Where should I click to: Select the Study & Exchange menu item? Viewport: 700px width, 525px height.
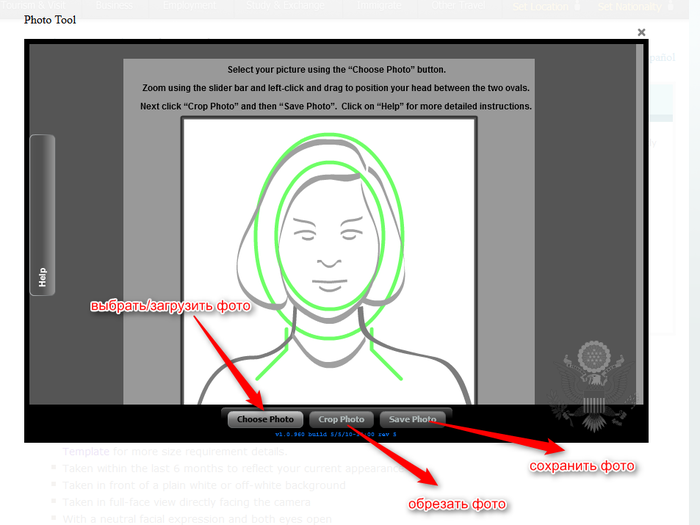(x=284, y=6)
